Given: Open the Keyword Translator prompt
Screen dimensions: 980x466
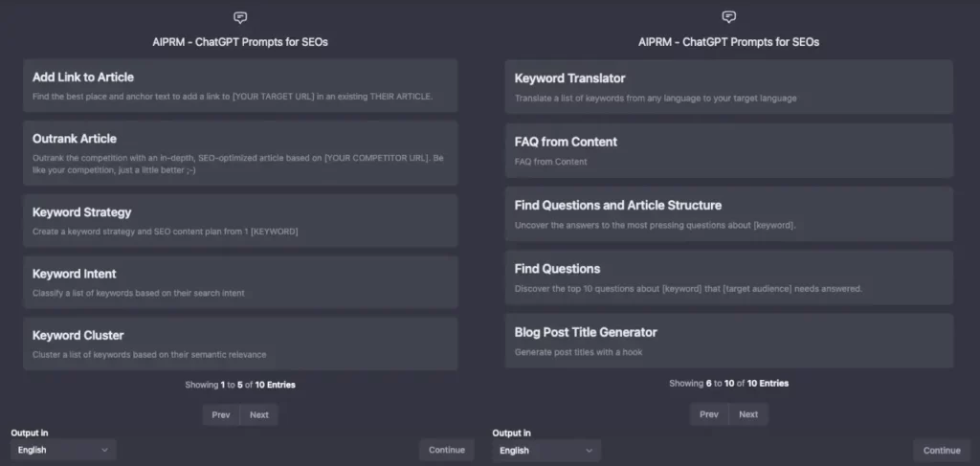Looking at the screenshot, I should [728, 87].
